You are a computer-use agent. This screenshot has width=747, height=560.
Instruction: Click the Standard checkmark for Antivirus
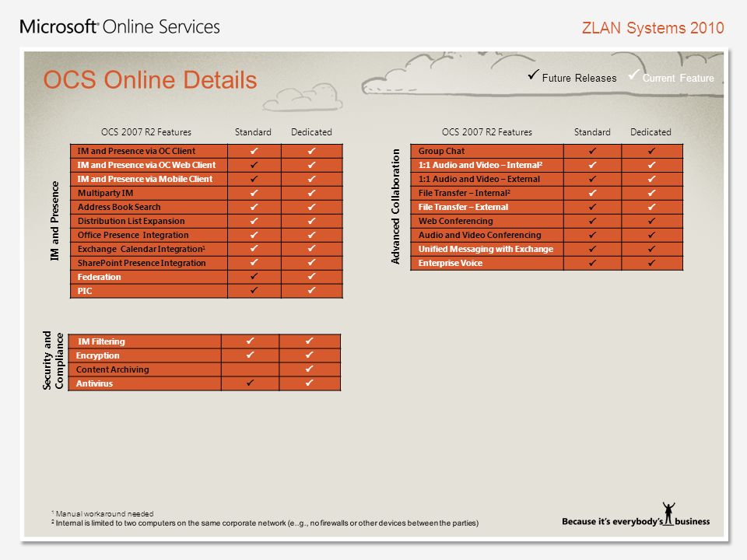point(250,383)
